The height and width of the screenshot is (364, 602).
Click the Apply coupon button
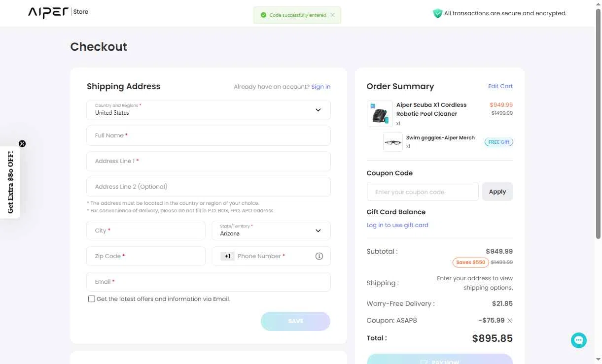click(x=497, y=192)
